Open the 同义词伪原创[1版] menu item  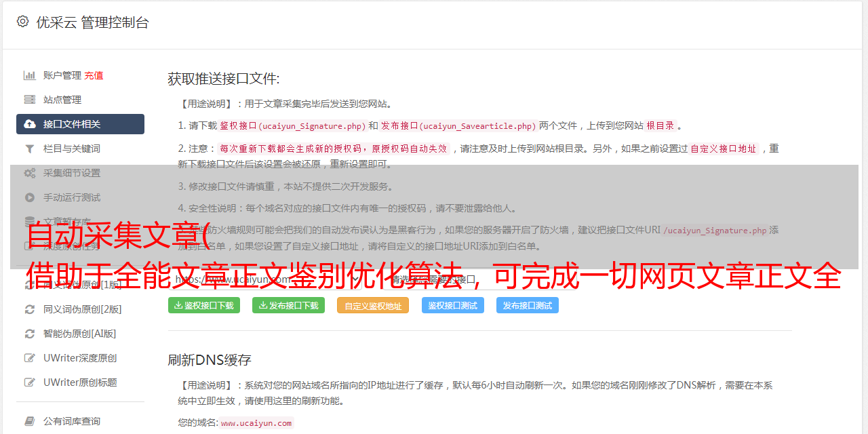(80, 285)
